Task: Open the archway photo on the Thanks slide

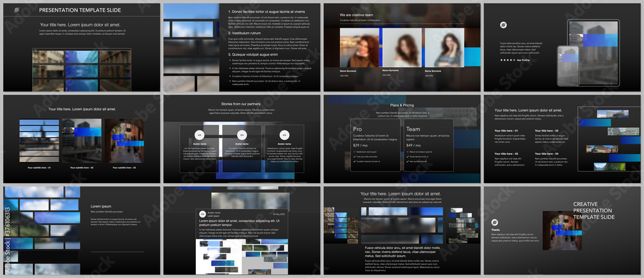Action: (x=562, y=231)
